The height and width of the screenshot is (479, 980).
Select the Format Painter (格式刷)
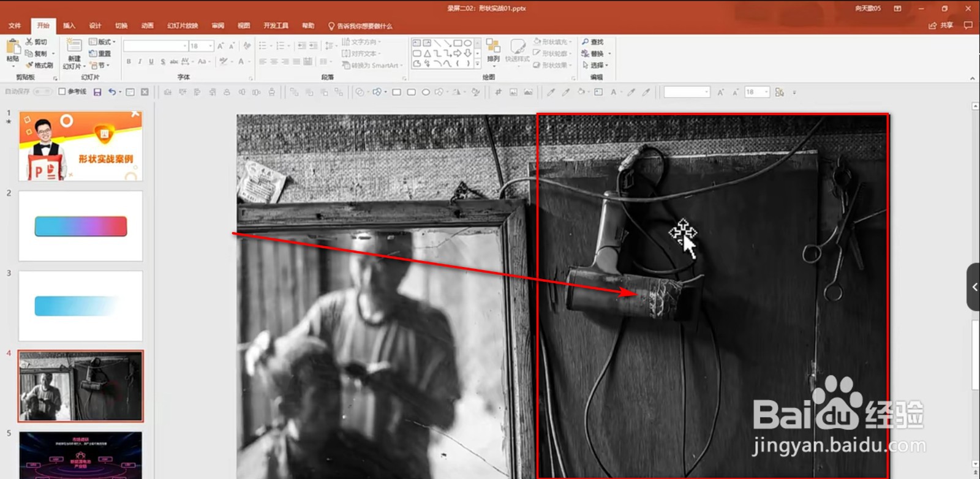tap(39, 65)
